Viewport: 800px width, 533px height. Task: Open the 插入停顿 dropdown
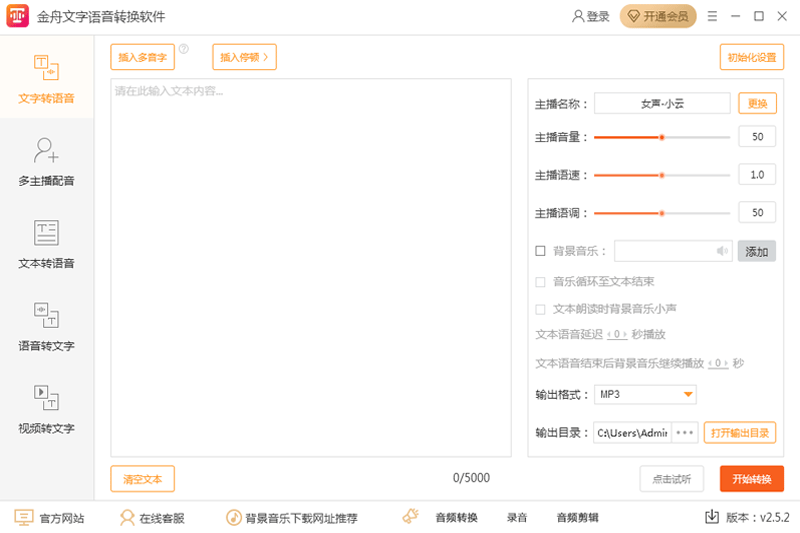click(x=244, y=57)
